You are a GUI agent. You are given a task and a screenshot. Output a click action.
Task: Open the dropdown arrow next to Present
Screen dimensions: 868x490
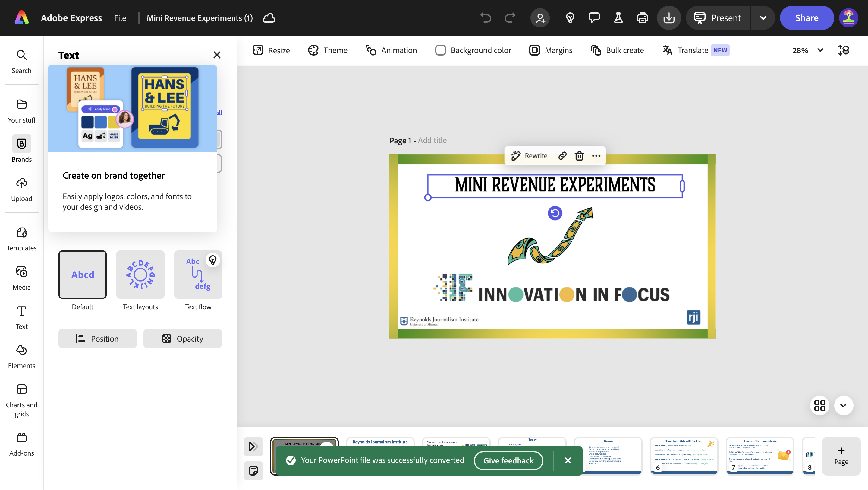763,18
